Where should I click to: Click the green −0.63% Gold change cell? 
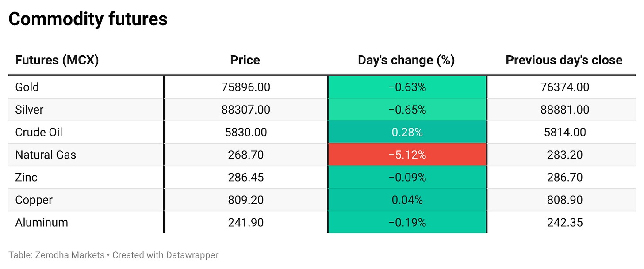(x=407, y=87)
